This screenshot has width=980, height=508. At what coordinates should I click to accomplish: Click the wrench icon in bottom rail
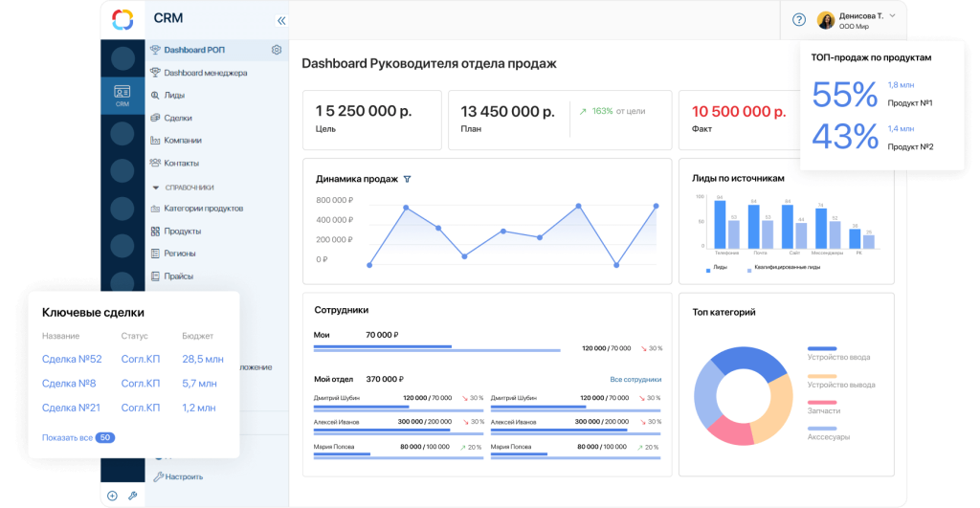[132, 496]
